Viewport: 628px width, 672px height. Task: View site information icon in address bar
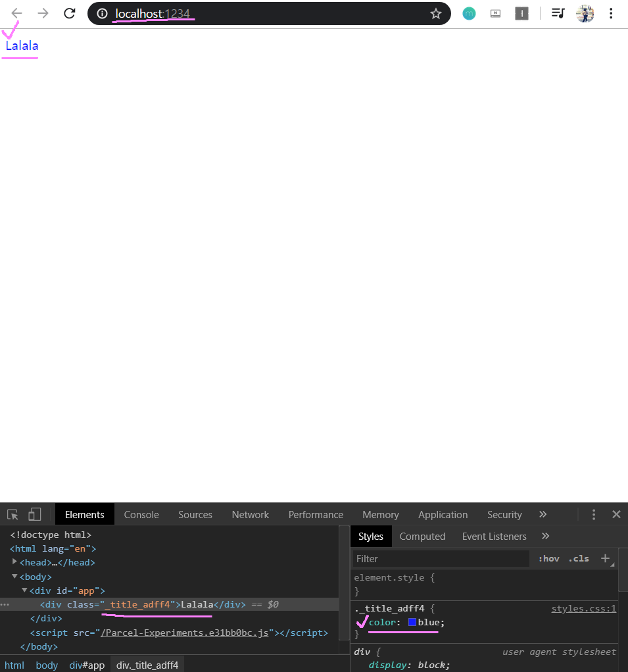[102, 14]
